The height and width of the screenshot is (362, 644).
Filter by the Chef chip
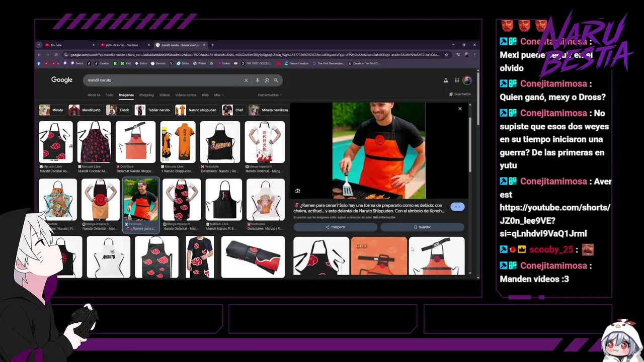(x=233, y=110)
